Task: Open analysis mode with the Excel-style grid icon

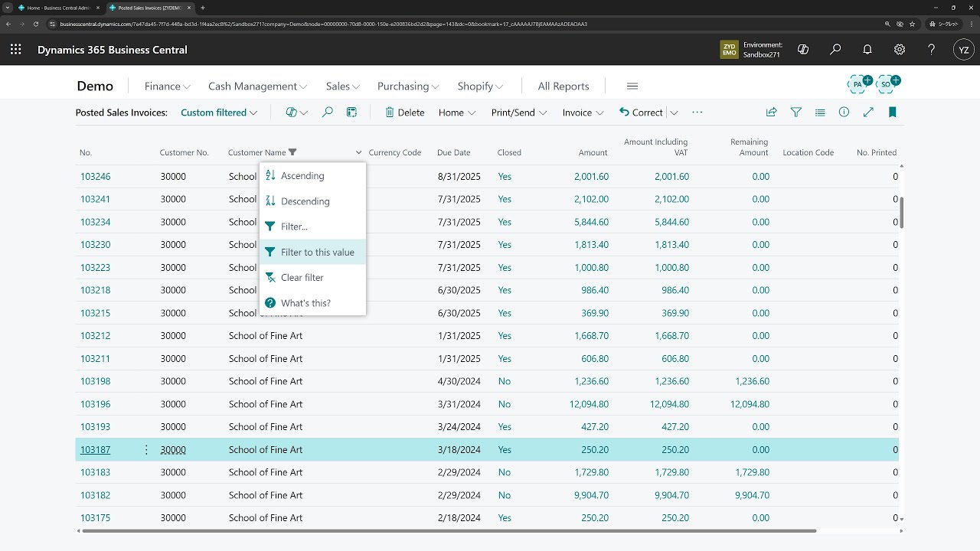Action: pos(351,112)
